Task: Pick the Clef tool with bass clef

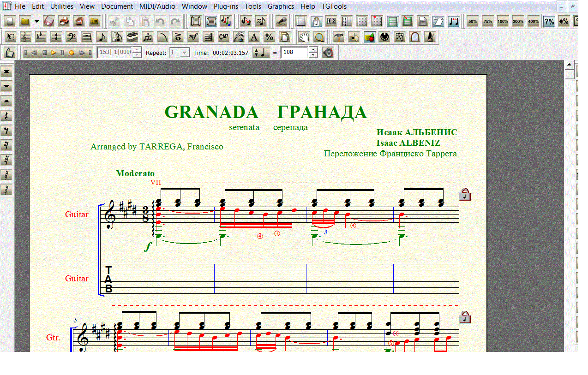Action: 71,37
